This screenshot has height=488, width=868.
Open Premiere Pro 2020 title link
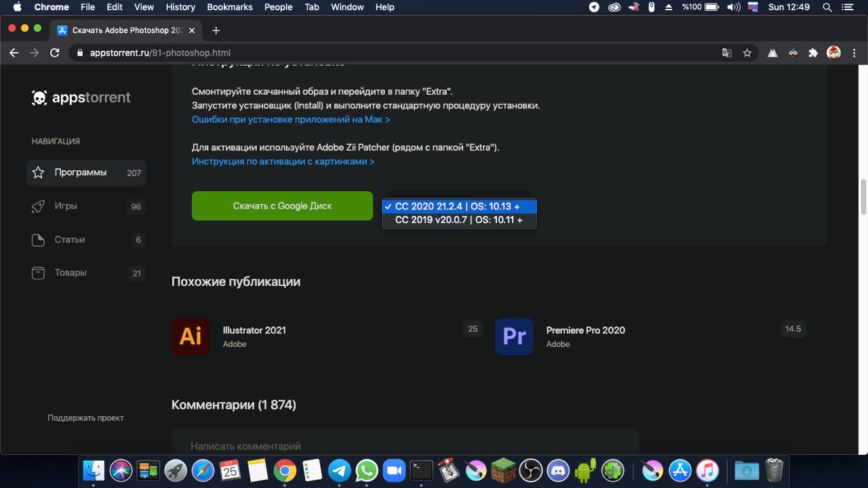pyautogui.click(x=586, y=330)
